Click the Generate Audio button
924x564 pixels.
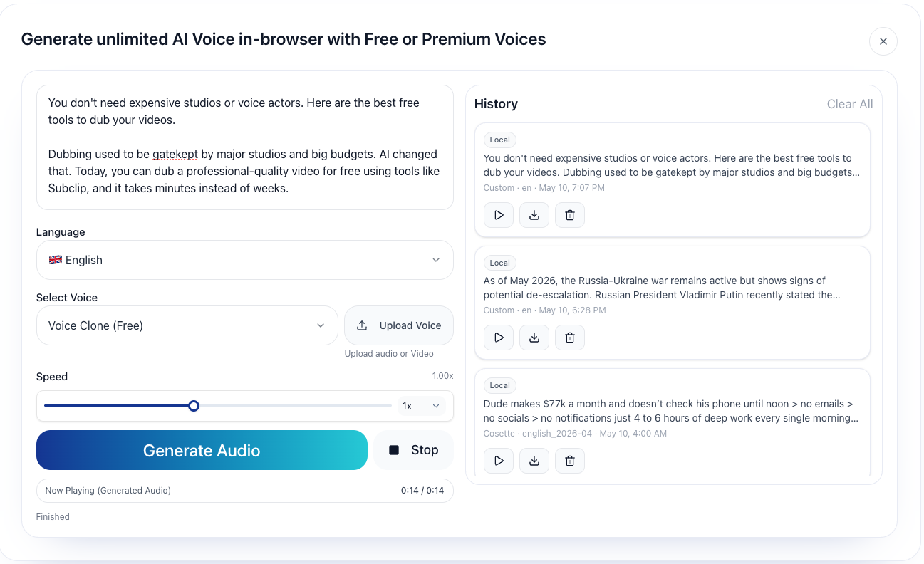202,450
